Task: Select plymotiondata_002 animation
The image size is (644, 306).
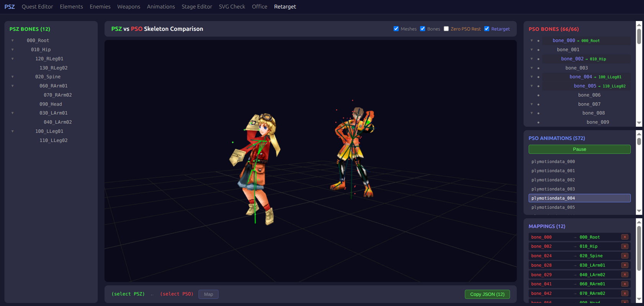Action: (x=553, y=180)
